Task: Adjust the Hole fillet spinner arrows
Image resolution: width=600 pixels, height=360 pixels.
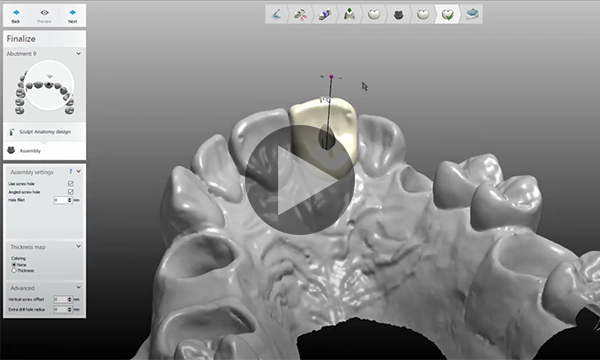Action: 70,200
